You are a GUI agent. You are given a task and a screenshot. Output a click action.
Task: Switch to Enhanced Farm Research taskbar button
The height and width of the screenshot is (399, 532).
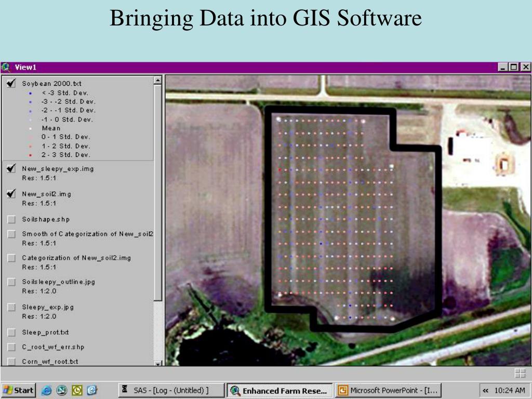coord(280,391)
